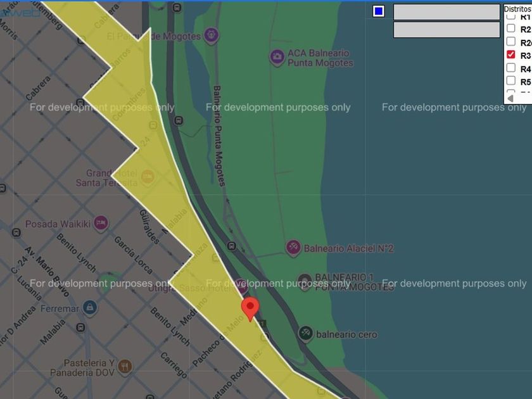Click the Grand Hotel Santa Teresita label
532x399 pixels.
[106, 178]
